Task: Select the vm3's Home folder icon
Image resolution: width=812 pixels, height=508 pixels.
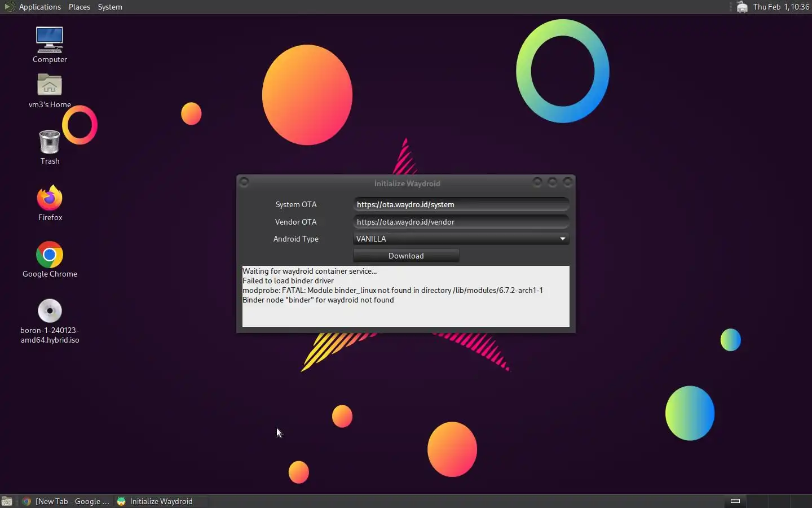Action: 50,85
